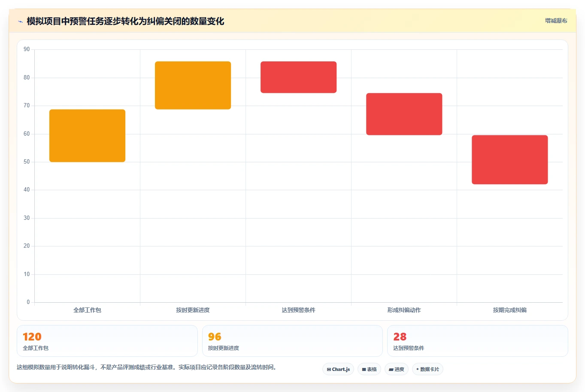Click the y-axis value 90
The image size is (585, 392).
[27, 49]
